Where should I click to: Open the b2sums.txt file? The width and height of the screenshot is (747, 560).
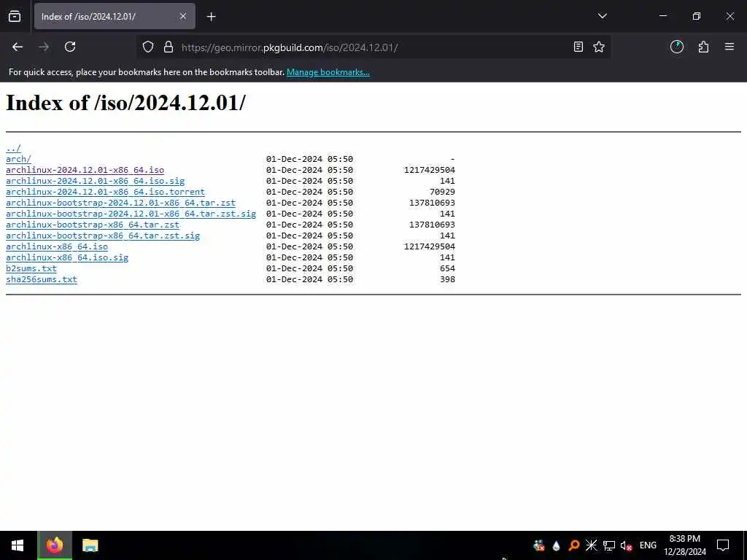point(31,268)
